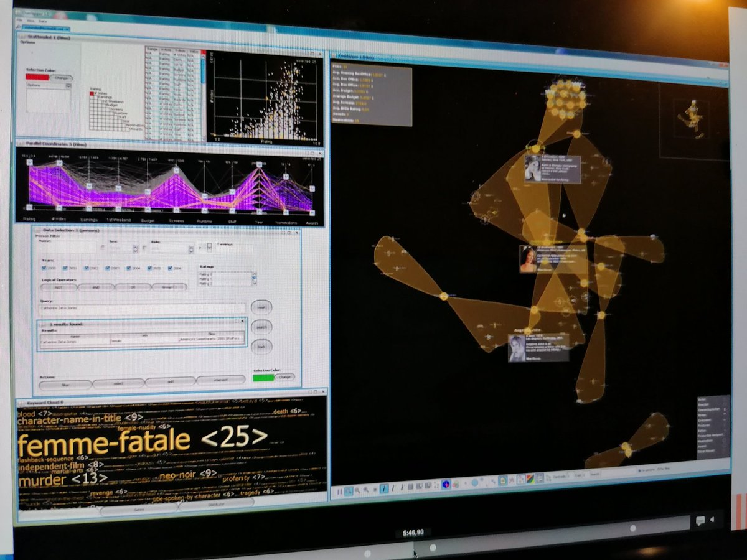Click the large light-blue circle node icon
747x560 pixels.
475,482
